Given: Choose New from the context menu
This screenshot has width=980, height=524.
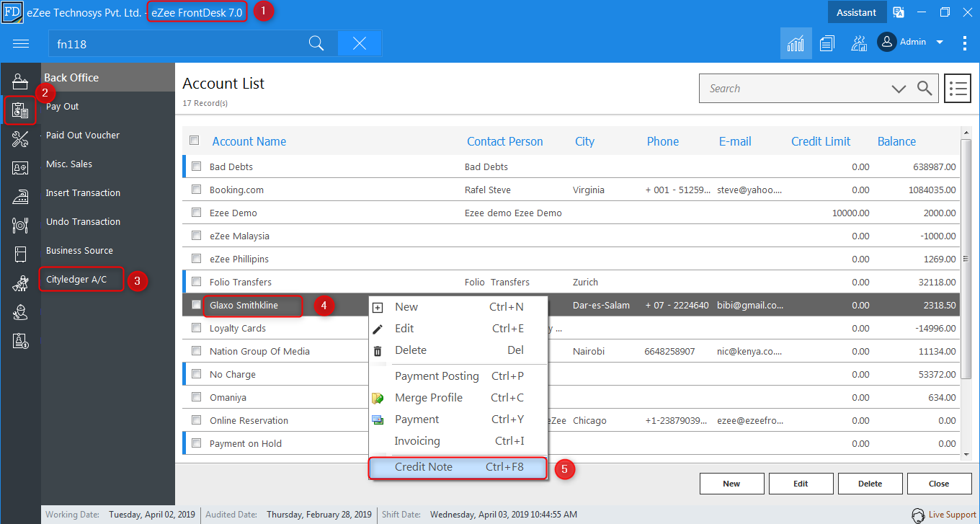Looking at the screenshot, I should pyautogui.click(x=458, y=307).
